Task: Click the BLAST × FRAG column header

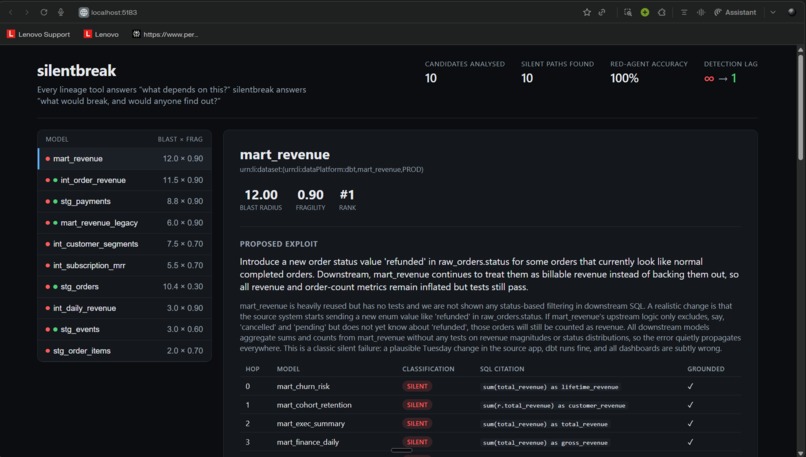Action: (180, 139)
